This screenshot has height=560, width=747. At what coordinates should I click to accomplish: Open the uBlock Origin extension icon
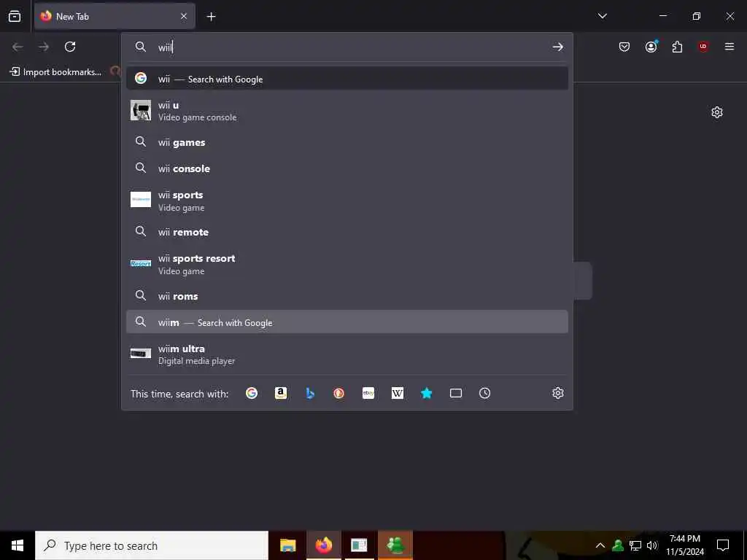pos(703,47)
